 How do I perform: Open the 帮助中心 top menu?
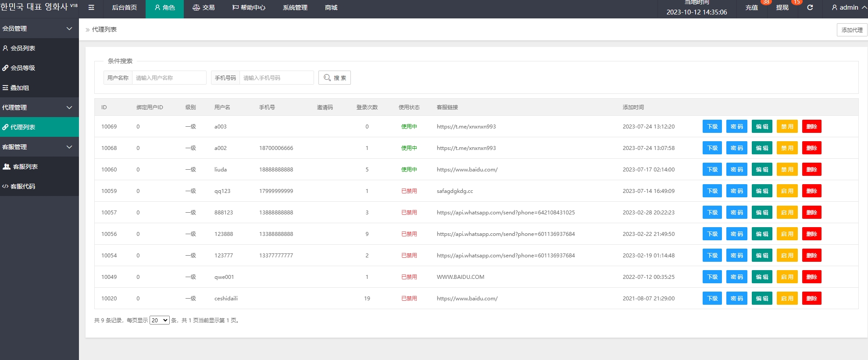249,7
